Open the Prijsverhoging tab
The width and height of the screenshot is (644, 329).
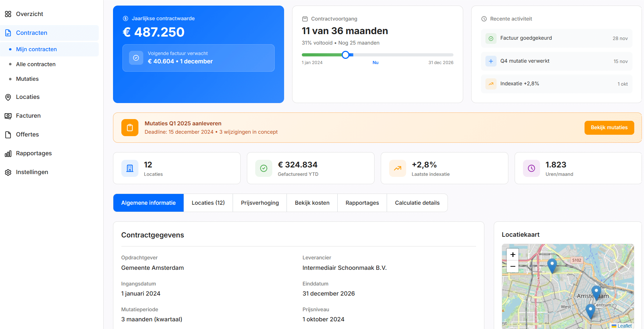(x=259, y=203)
